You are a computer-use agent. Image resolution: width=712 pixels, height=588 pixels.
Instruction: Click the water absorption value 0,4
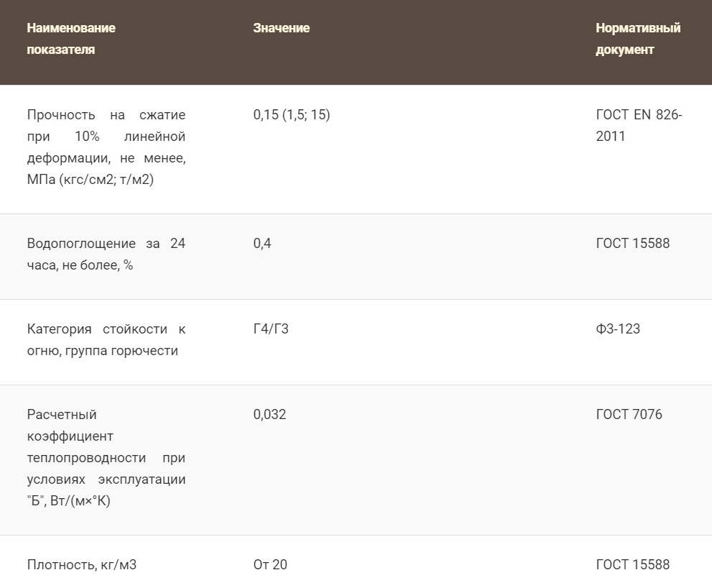pos(262,244)
